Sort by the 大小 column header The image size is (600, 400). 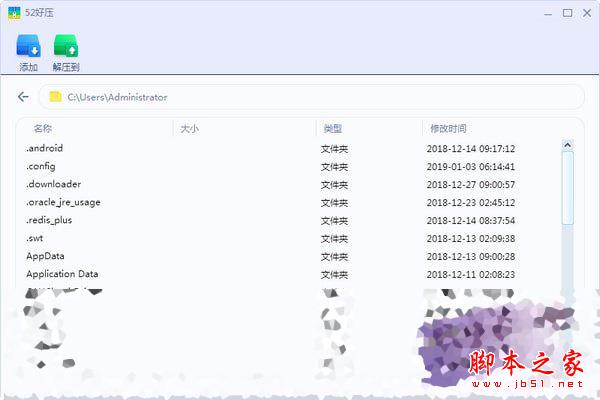point(189,128)
